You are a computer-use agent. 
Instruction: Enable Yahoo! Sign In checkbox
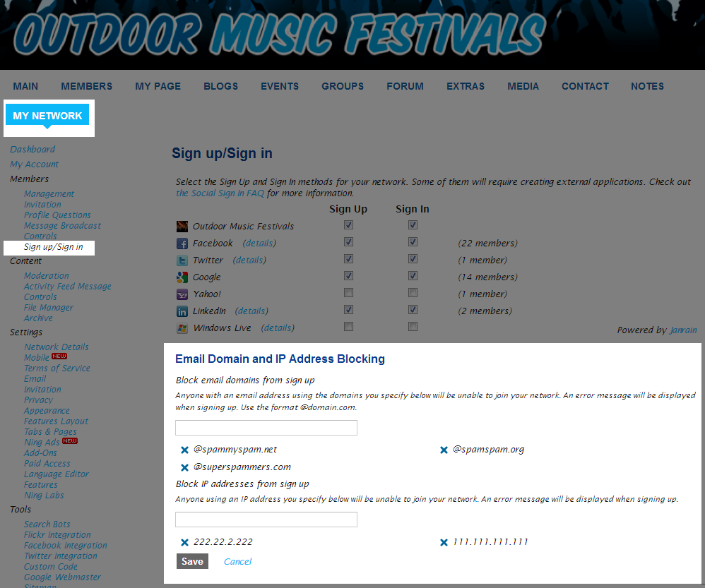point(413,293)
